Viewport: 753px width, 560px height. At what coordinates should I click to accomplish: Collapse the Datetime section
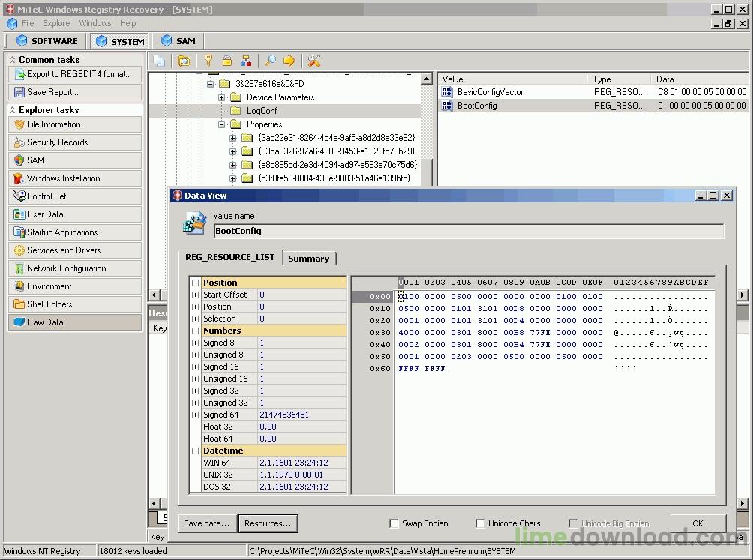click(x=196, y=451)
